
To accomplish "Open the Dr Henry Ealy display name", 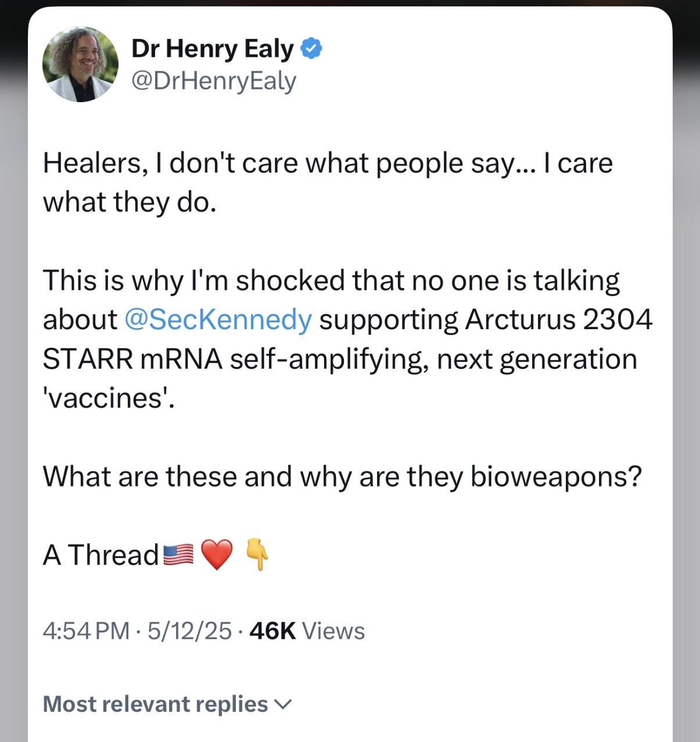I will tap(213, 49).
